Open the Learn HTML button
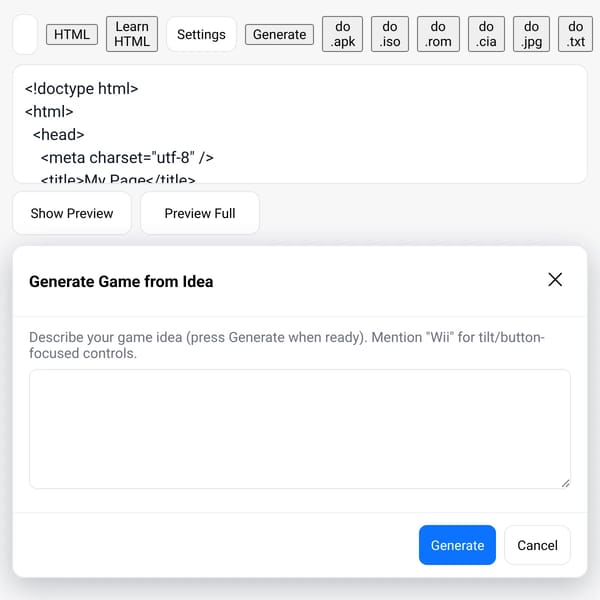This screenshot has width=600, height=600. point(132,34)
